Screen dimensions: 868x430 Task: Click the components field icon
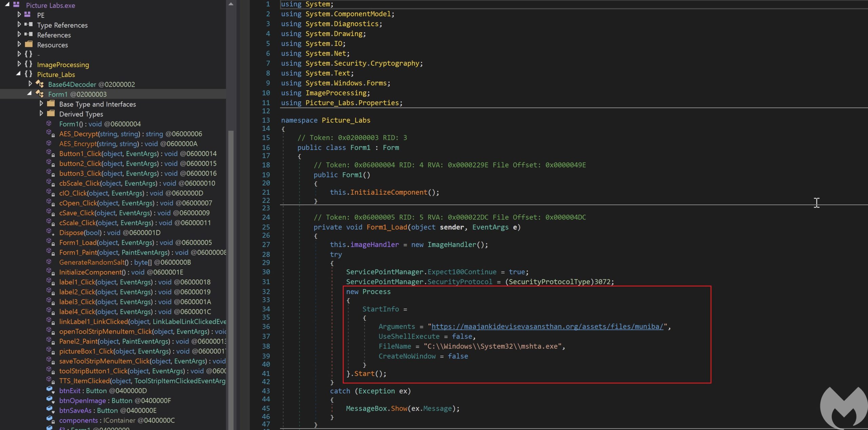51,419
